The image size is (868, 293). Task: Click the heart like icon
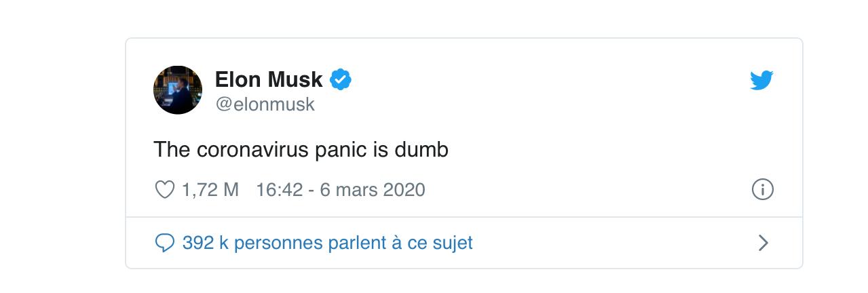(165, 190)
